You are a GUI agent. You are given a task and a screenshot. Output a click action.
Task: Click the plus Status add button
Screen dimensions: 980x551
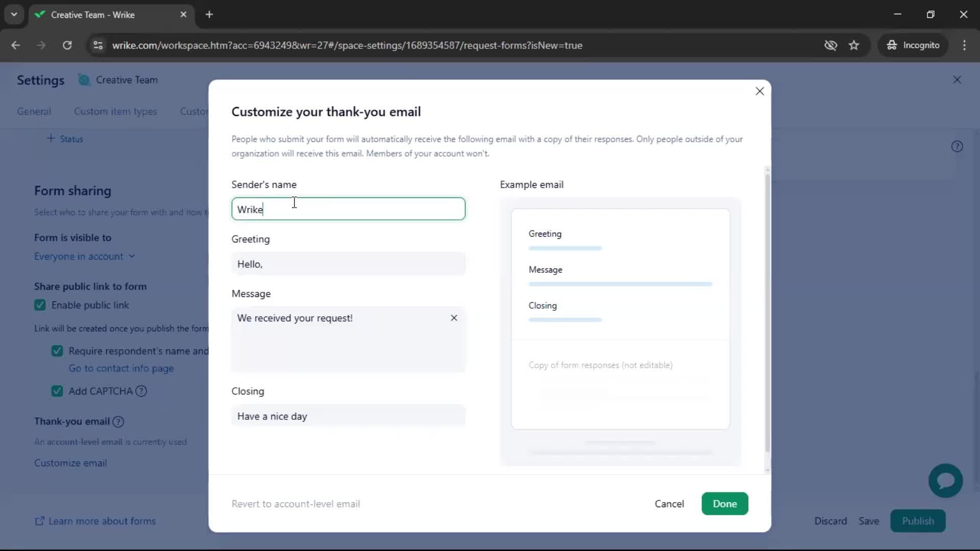65,139
